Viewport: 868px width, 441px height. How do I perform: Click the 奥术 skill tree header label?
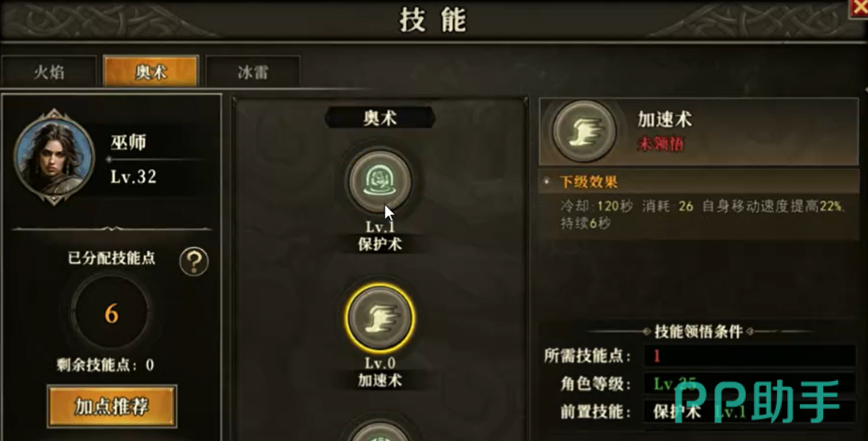(380, 118)
